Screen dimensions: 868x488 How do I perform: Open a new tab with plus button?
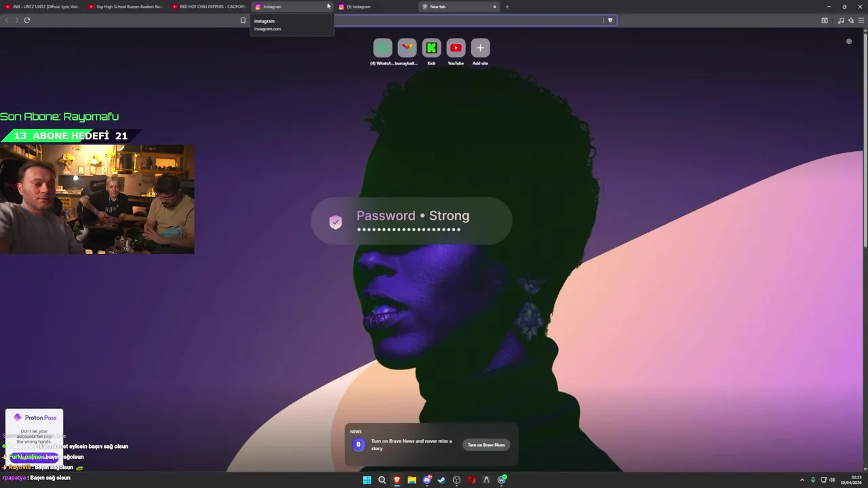point(507,7)
